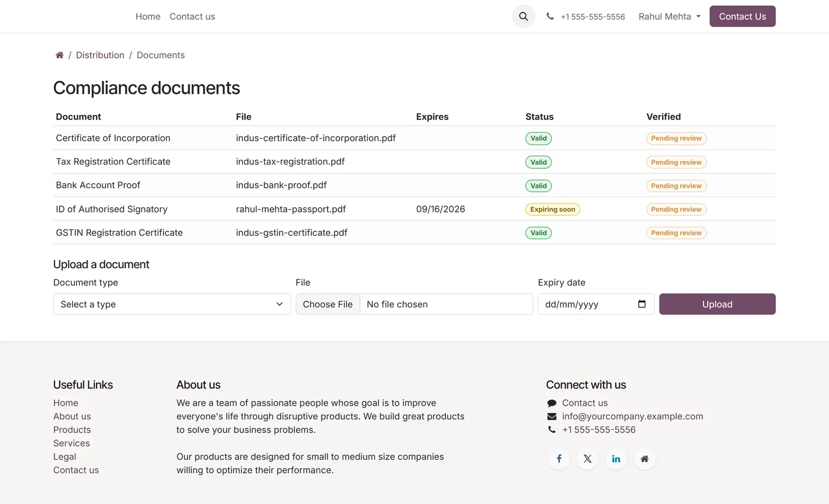
Task: Click the calendar icon in expiry date field
Action: pyautogui.click(x=642, y=304)
